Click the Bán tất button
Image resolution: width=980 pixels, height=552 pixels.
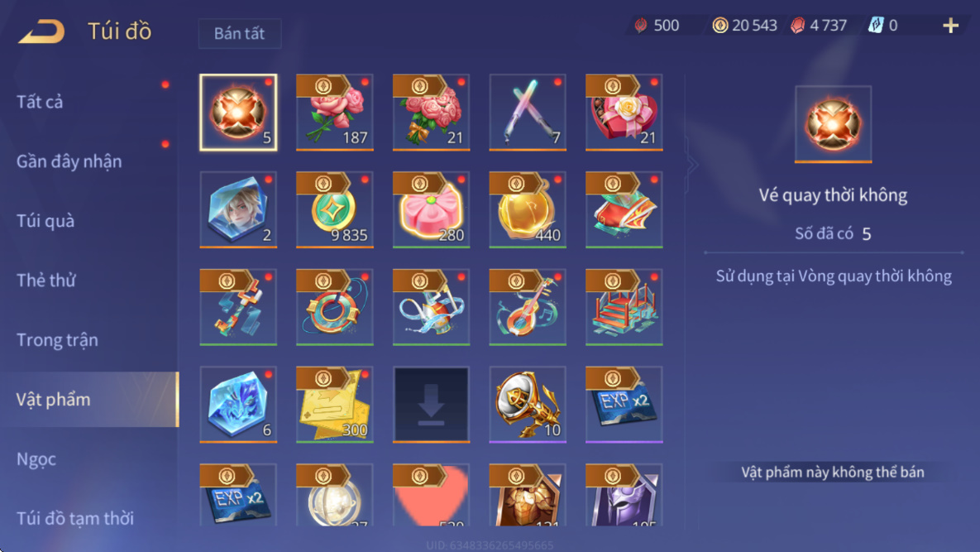239,33
